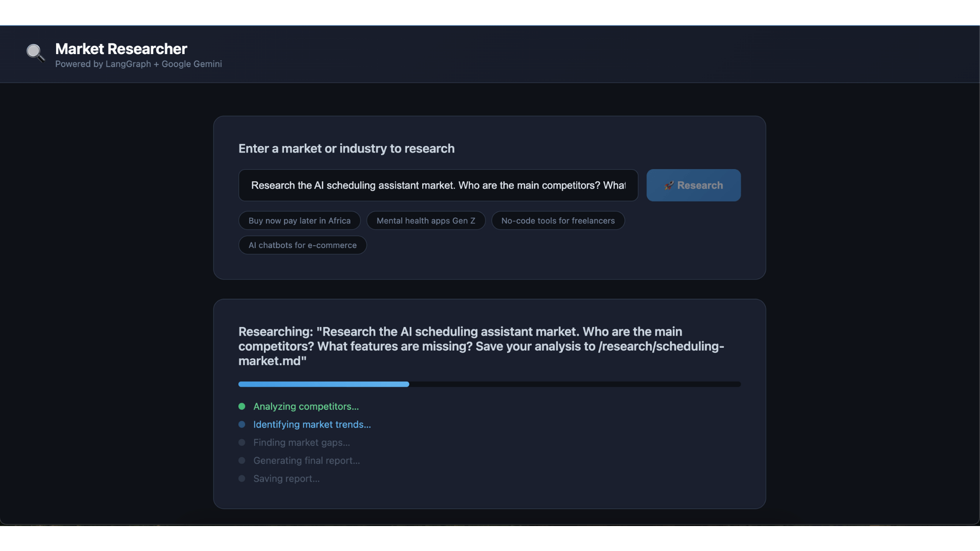Image resolution: width=980 pixels, height=551 pixels.
Task: Click the magnifying glass logo icon
Action: (35, 53)
